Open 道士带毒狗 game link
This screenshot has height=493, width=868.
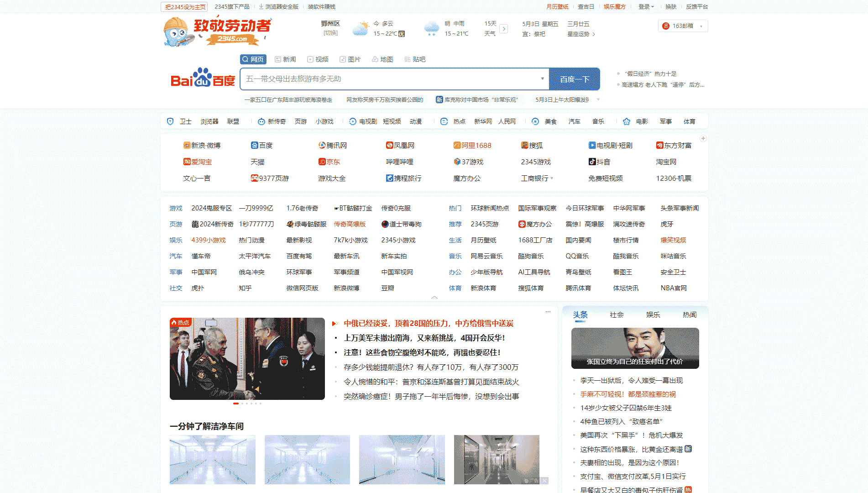point(402,224)
